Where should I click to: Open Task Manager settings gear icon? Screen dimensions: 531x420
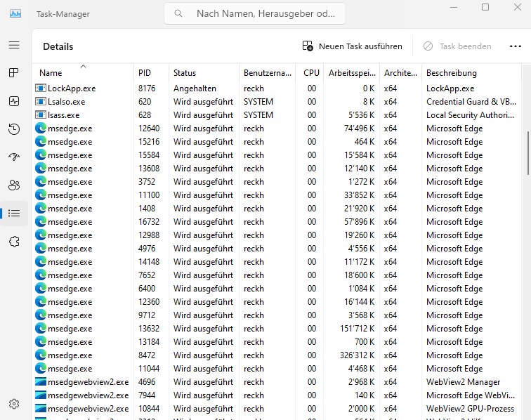pyautogui.click(x=14, y=404)
